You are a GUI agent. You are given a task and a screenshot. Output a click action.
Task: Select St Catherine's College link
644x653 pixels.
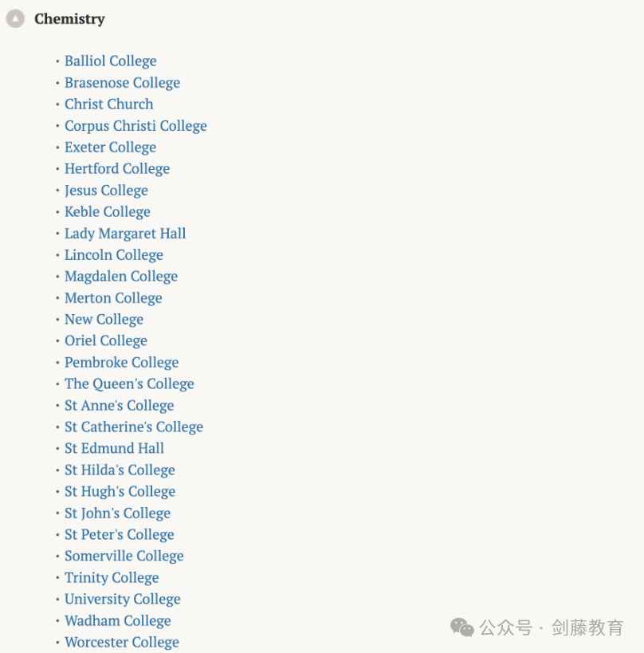(134, 427)
